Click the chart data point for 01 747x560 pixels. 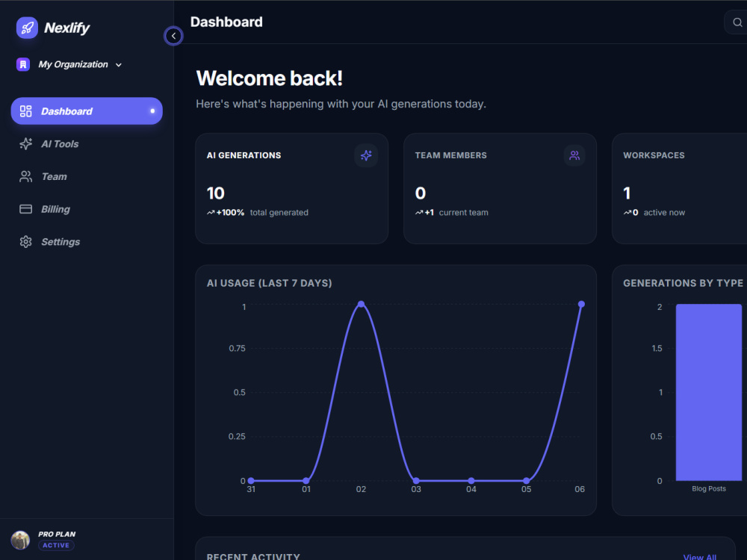click(x=306, y=480)
